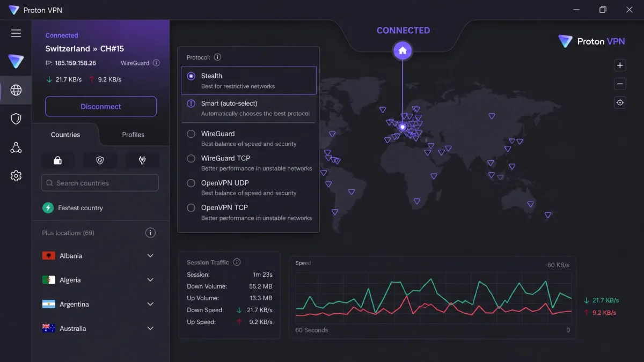Select the WireGuard protocol radio button
The image size is (644, 362).
191,134
